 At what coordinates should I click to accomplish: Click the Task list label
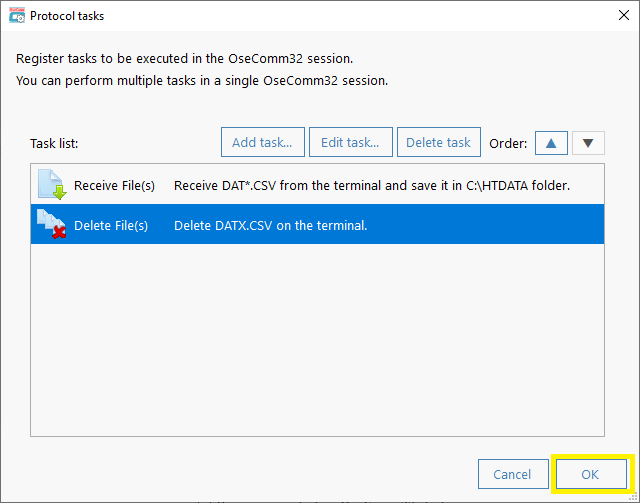pyautogui.click(x=54, y=143)
